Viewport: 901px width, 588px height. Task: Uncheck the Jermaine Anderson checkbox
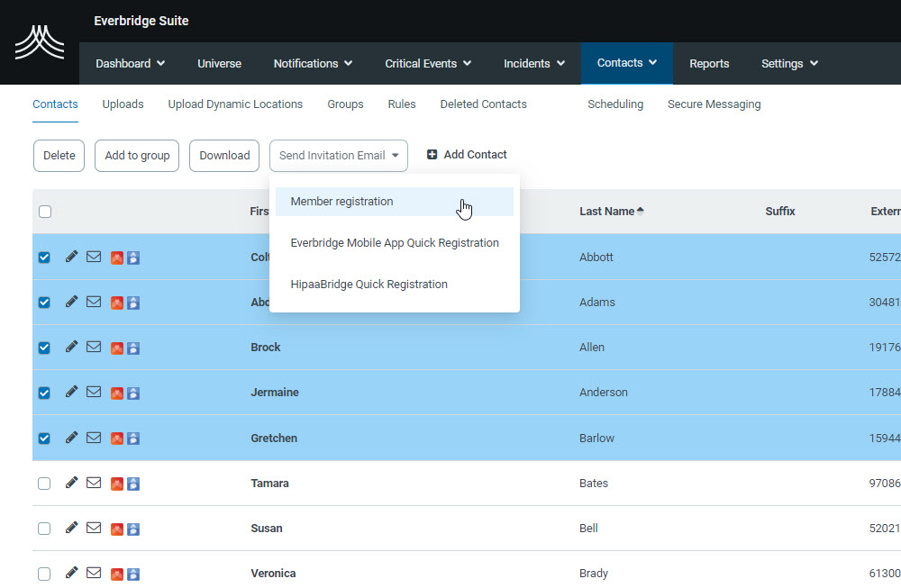44,393
